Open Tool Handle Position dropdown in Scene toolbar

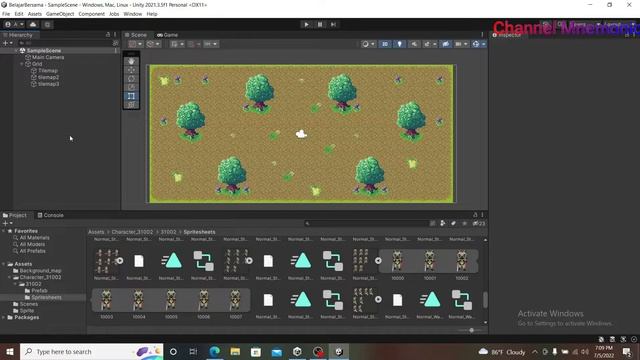point(136,44)
